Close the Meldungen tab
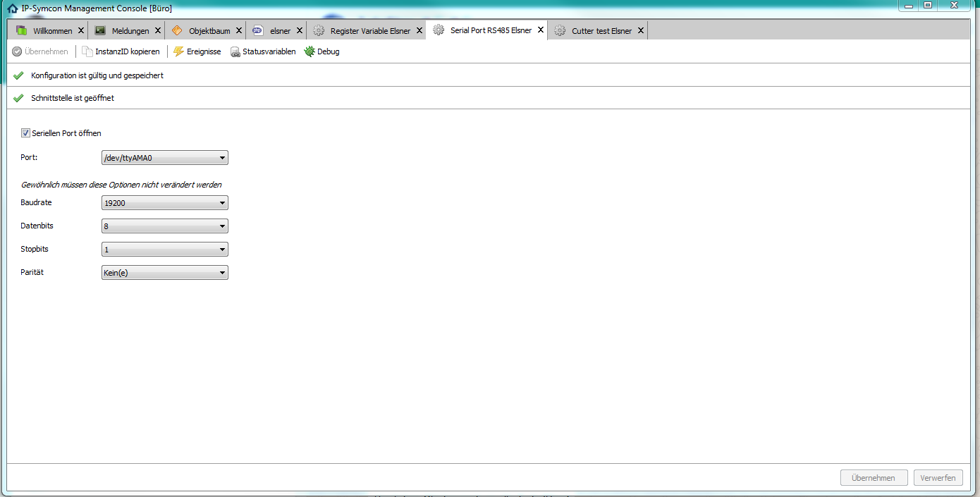 click(x=158, y=30)
